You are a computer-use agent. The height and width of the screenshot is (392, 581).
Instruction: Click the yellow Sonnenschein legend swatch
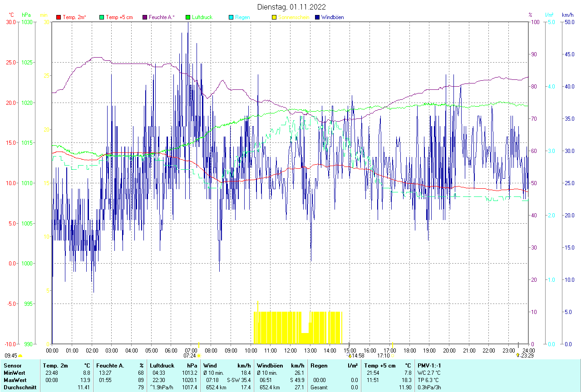[x=274, y=17]
